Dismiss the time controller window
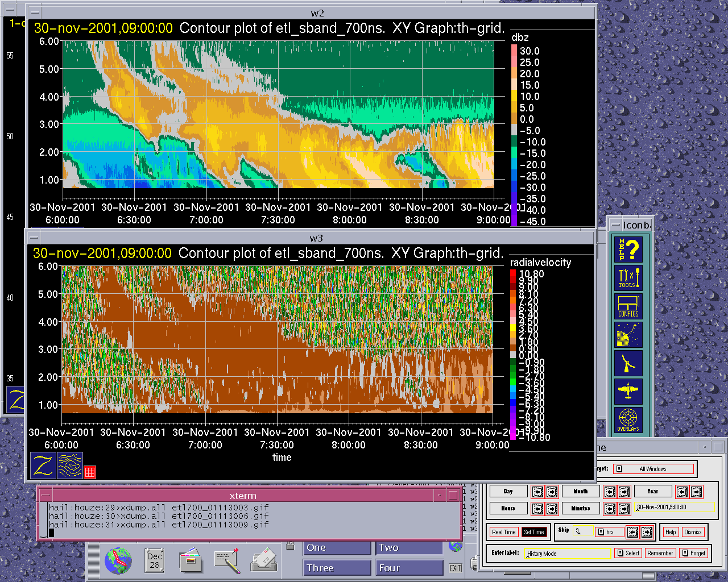 pyautogui.click(x=693, y=533)
